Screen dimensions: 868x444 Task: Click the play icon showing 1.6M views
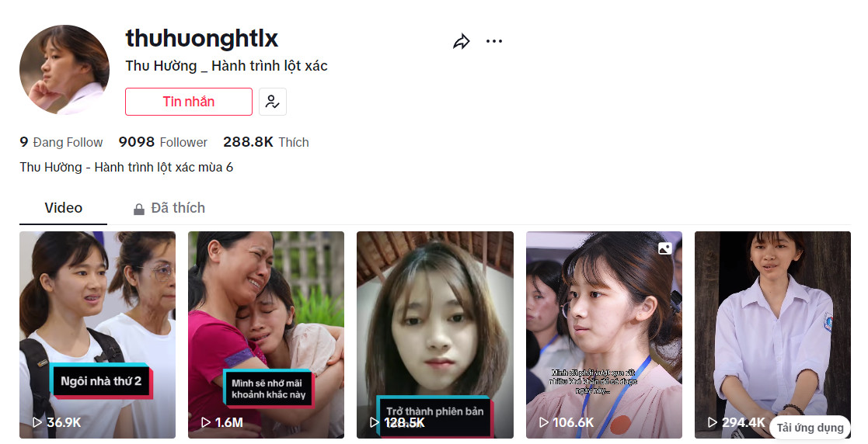[x=206, y=422]
